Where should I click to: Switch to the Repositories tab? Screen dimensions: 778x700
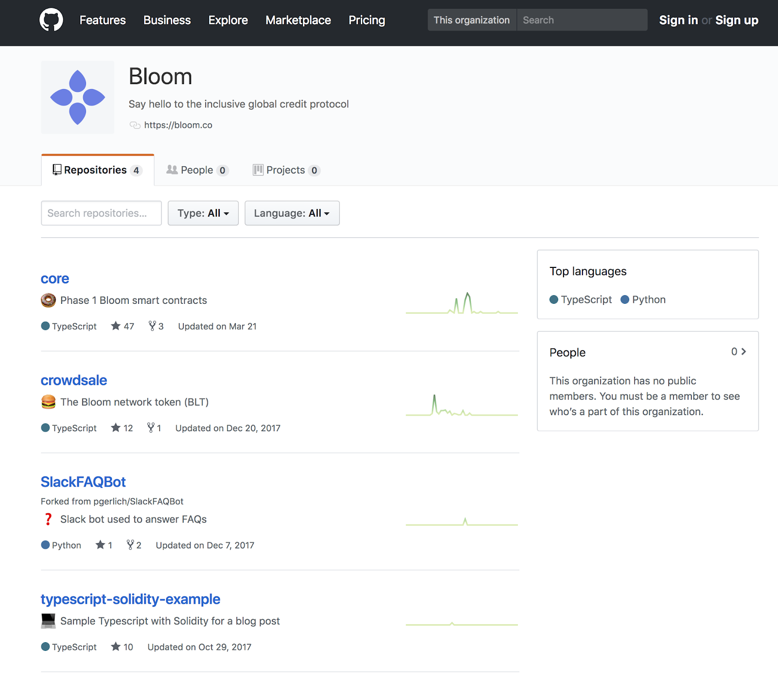point(98,170)
